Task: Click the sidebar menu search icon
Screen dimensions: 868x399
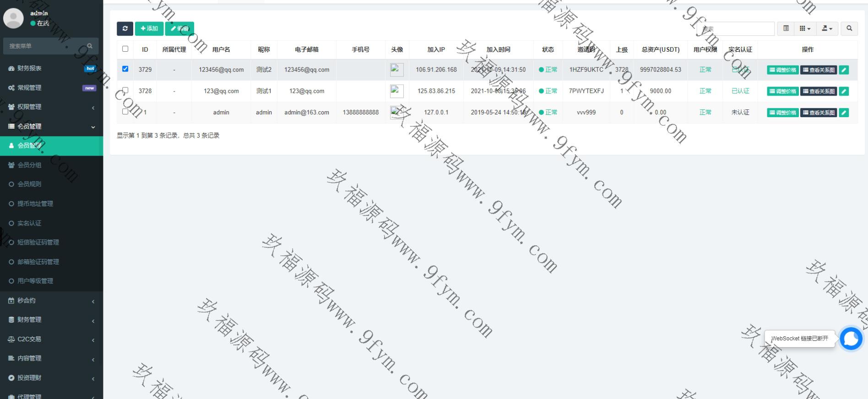Action: (90, 46)
